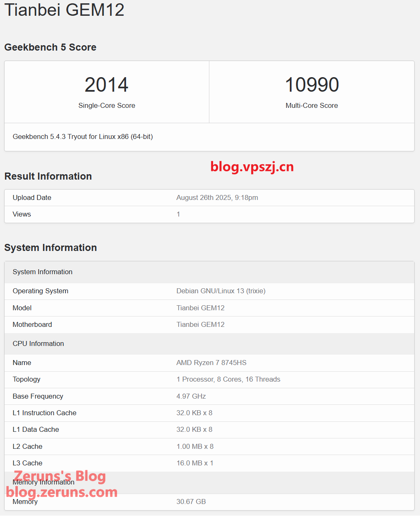420x516 pixels.
Task: Click the System Information section header row
Action: pyautogui.click(x=43, y=272)
